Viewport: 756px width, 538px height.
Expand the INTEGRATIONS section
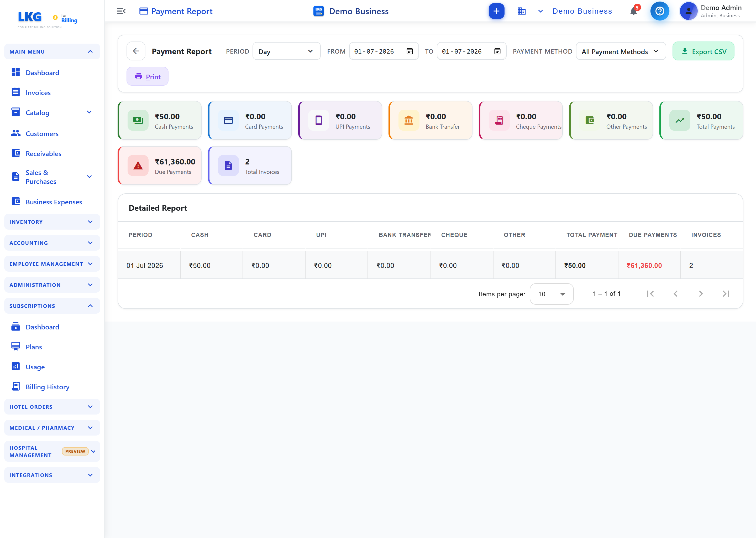(52, 475)
